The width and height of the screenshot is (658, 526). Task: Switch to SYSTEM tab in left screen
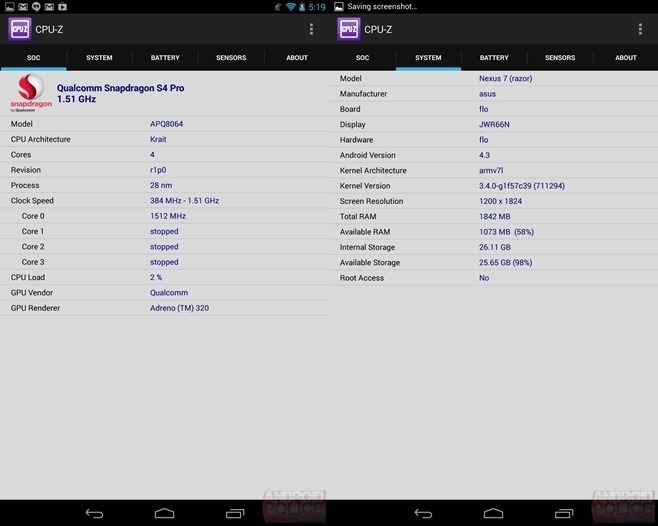[x=99, y=58]
